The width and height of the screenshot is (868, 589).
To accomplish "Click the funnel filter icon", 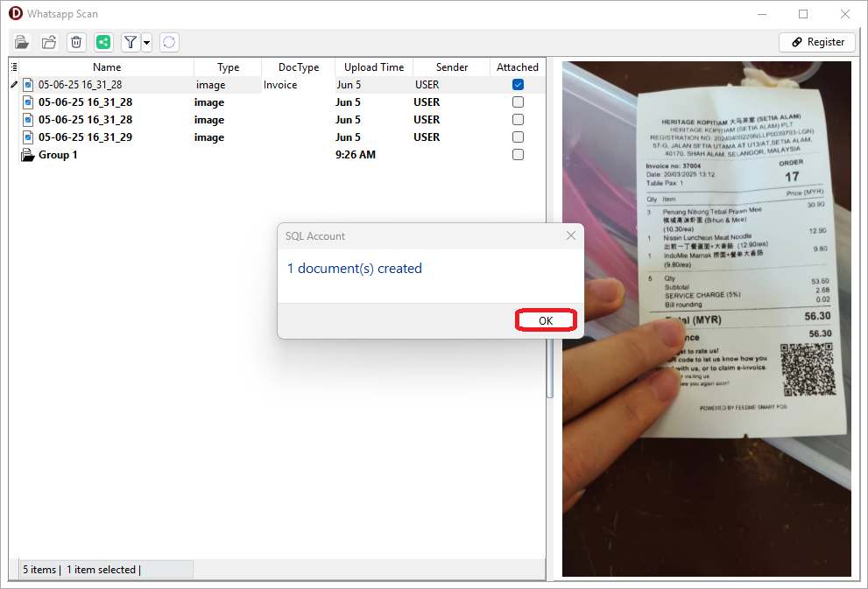I will 131,42.
